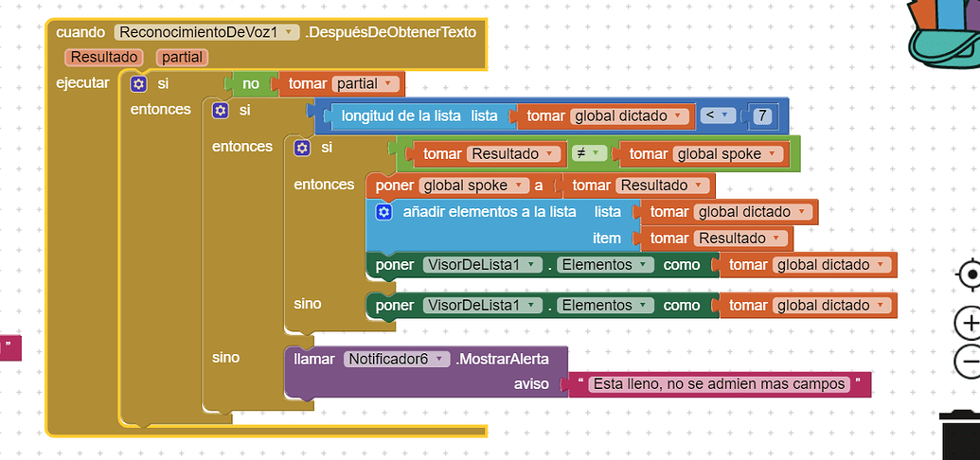Edit the 'Esta lleno' alert text string
The width and height of the screenshot is (980, 460).
(x=719, y=383)
